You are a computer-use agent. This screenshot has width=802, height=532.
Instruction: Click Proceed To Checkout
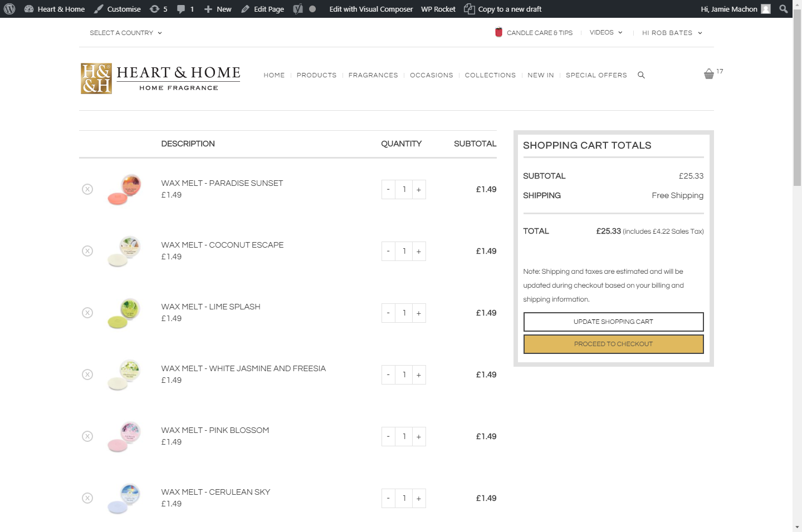(613, 344)
